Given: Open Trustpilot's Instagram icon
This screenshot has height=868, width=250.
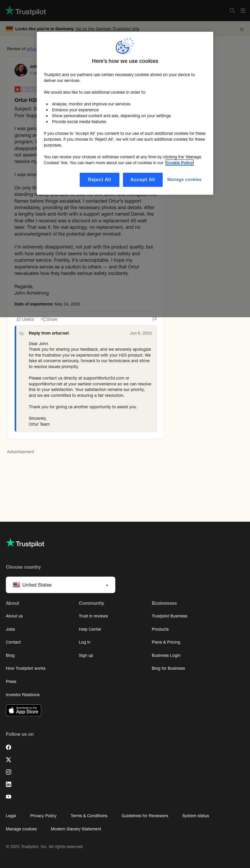Looking at the screenshot, I should coord(9,772).
